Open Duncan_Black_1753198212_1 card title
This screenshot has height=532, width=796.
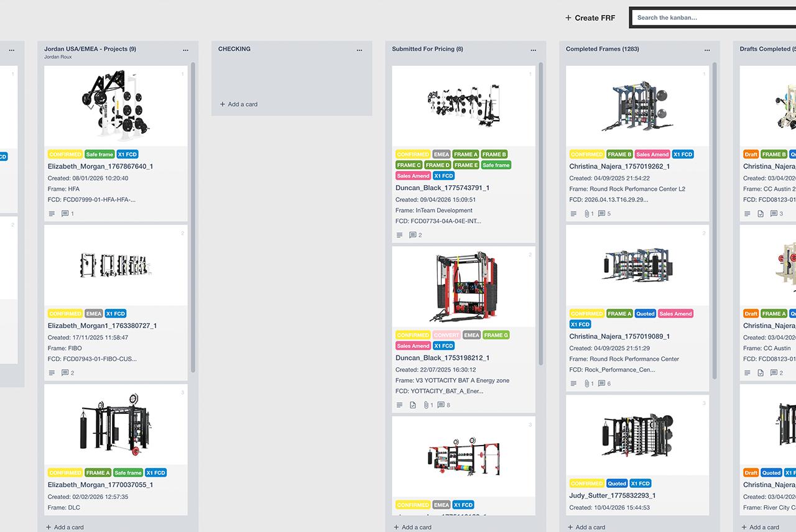tap(443, 358)
